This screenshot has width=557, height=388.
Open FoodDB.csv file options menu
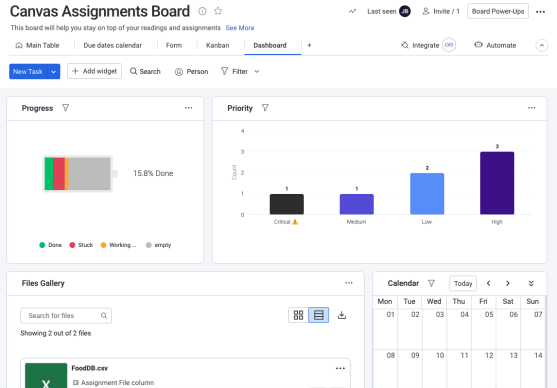(340, 368)
